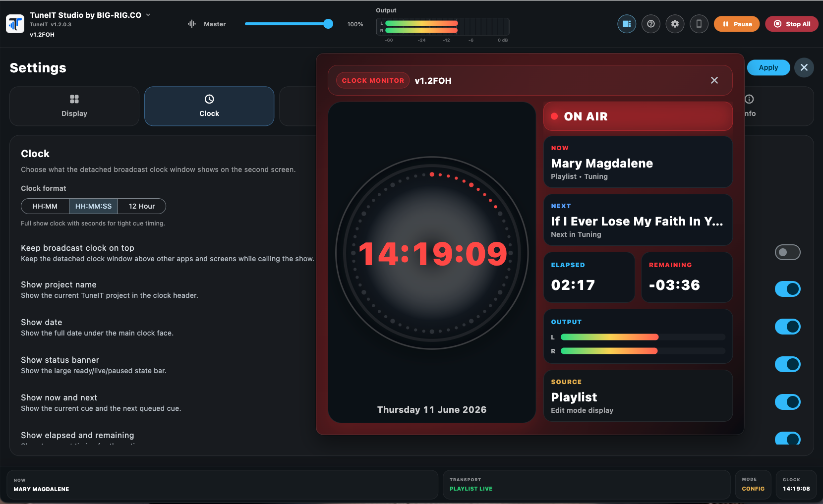Toggle Show project name switch
Image resolution: width=823 pixels, height=504 pixels.
(x=788, y=289)
